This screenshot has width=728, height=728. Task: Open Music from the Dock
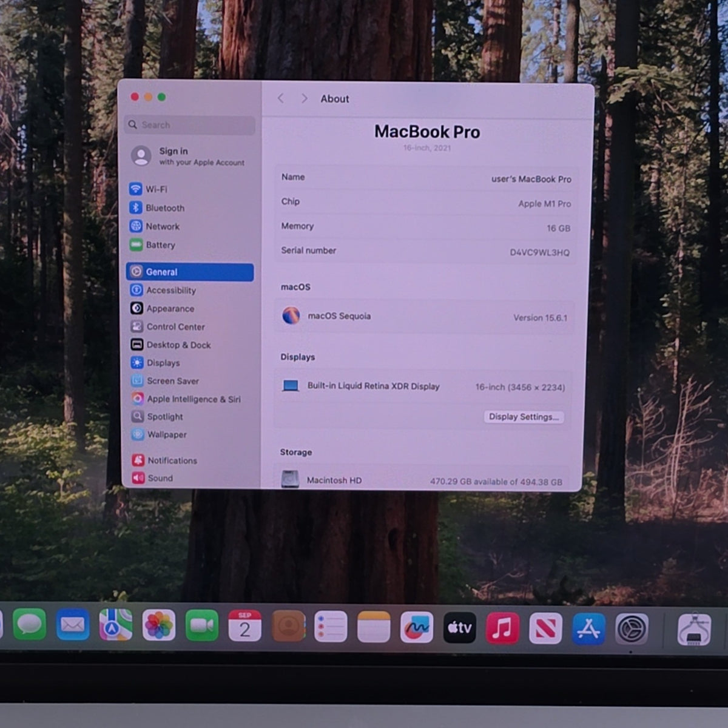pos(502,628)
